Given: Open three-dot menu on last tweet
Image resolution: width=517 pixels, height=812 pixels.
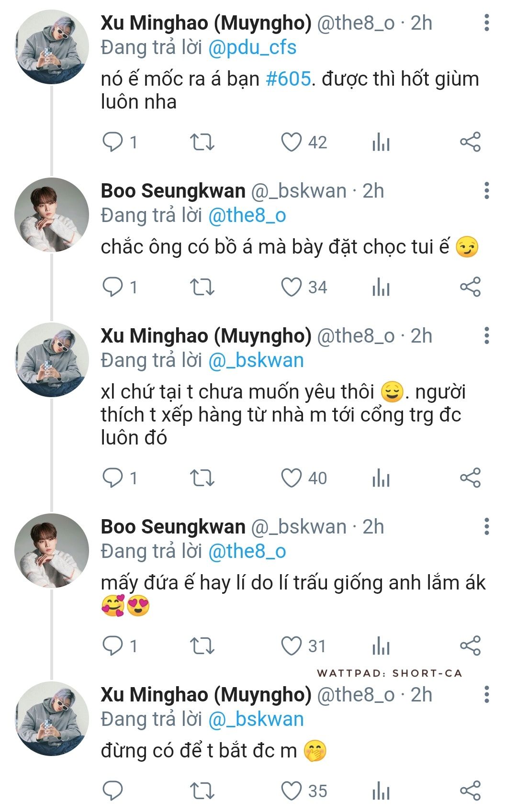Looking at the screenshot, I should click(x=486, y=694).
